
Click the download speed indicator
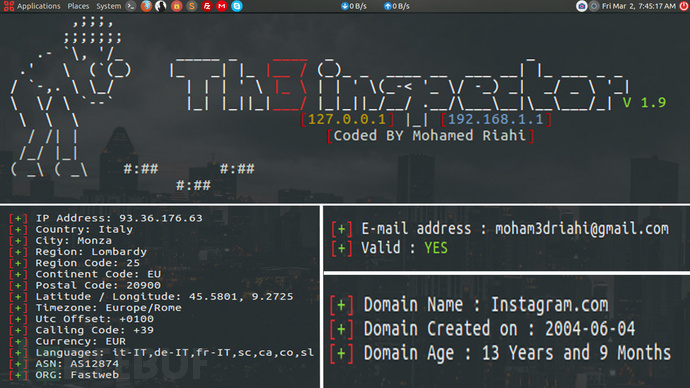point(354,6)
